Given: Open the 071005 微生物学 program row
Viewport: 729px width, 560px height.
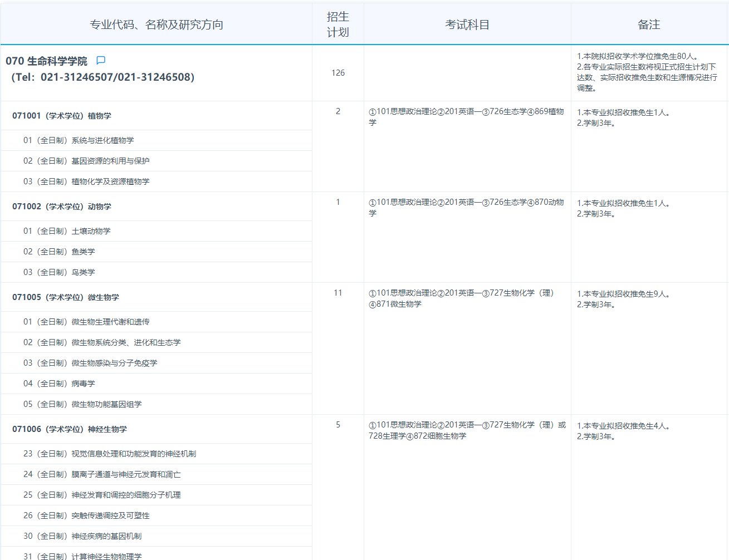Looking at the screenshot, I should coord(66,297).
